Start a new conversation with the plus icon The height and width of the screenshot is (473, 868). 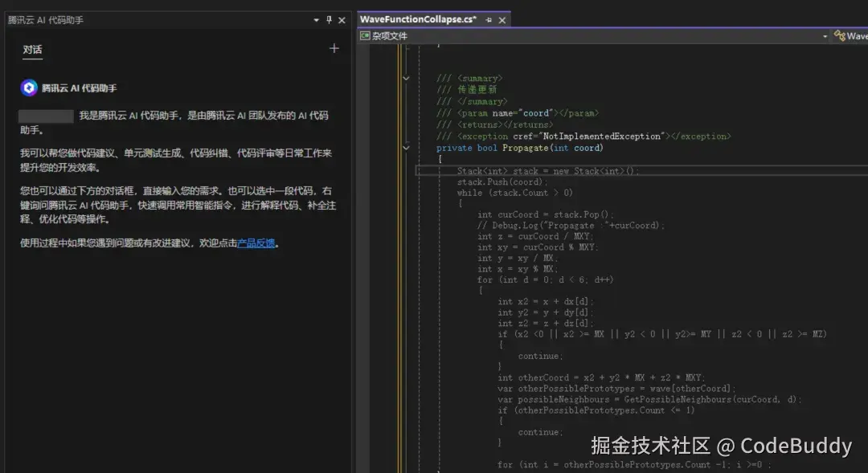coord(334,49)
